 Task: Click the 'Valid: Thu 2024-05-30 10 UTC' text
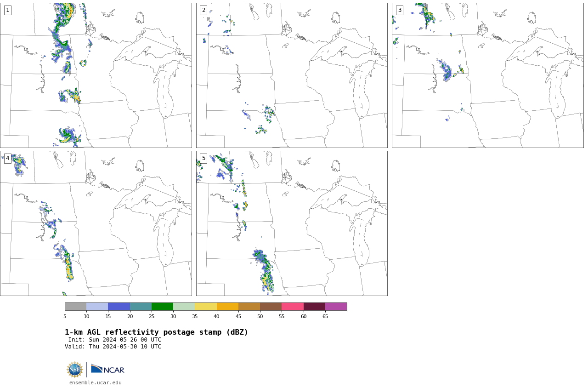point(113,347)
